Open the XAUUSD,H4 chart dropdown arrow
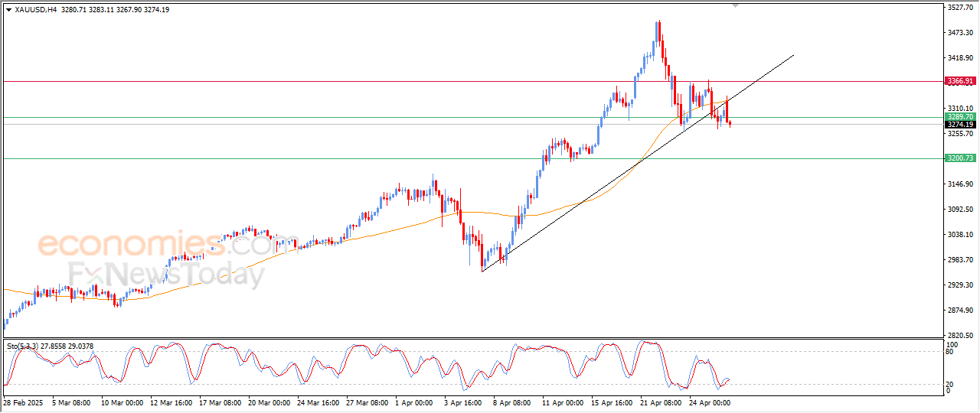Viewport: 980px width, 413px height. pos(8,10)
